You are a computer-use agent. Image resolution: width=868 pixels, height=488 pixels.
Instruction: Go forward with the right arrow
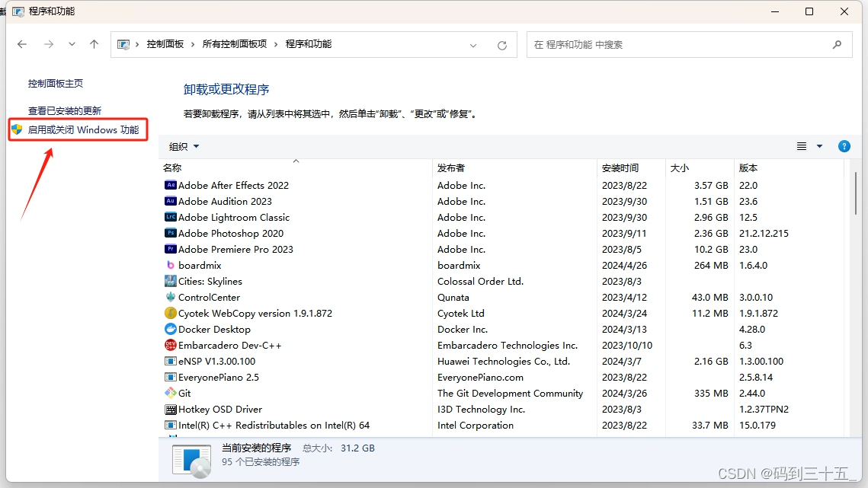tap(49, 44)
